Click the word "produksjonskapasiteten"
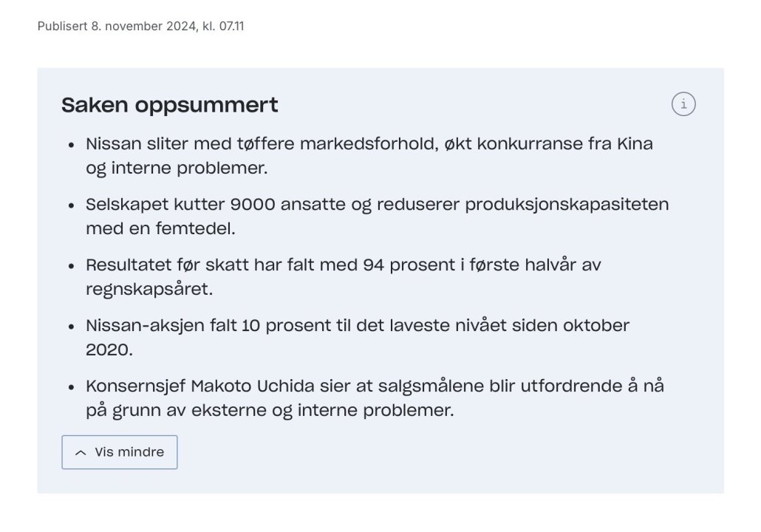 coord(567,204)
